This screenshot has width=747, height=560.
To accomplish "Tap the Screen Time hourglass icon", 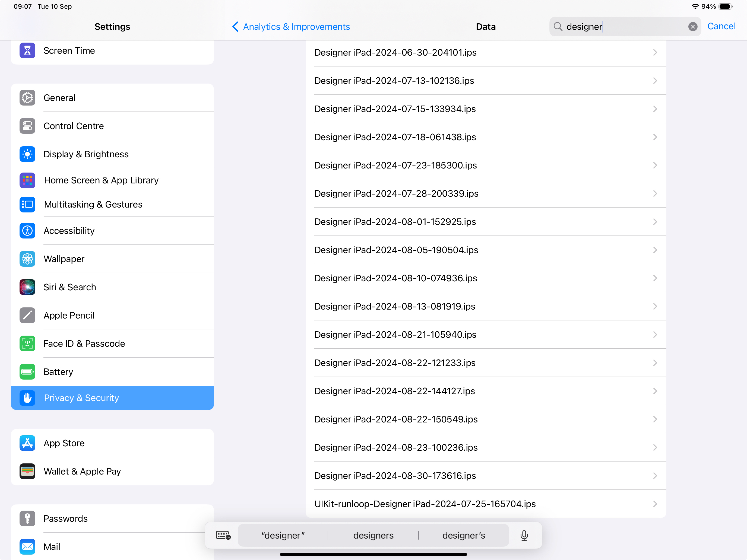I will tap(27, 51).
